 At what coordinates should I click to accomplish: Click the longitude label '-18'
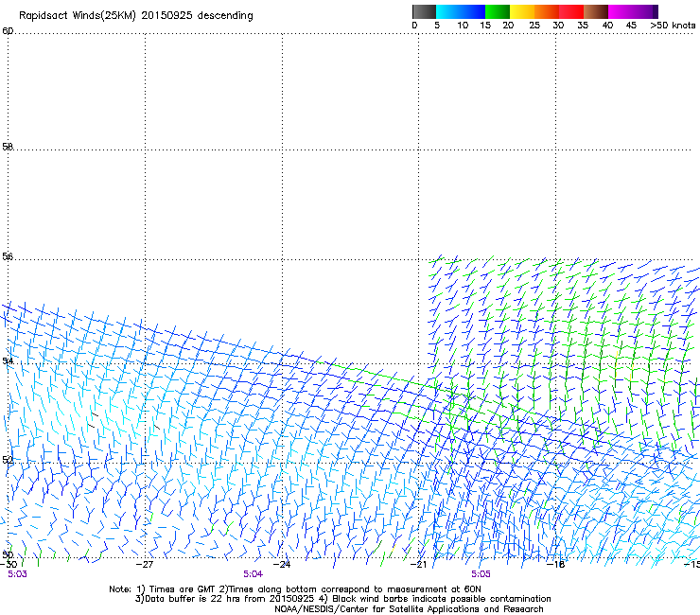(x=556, y=565)
